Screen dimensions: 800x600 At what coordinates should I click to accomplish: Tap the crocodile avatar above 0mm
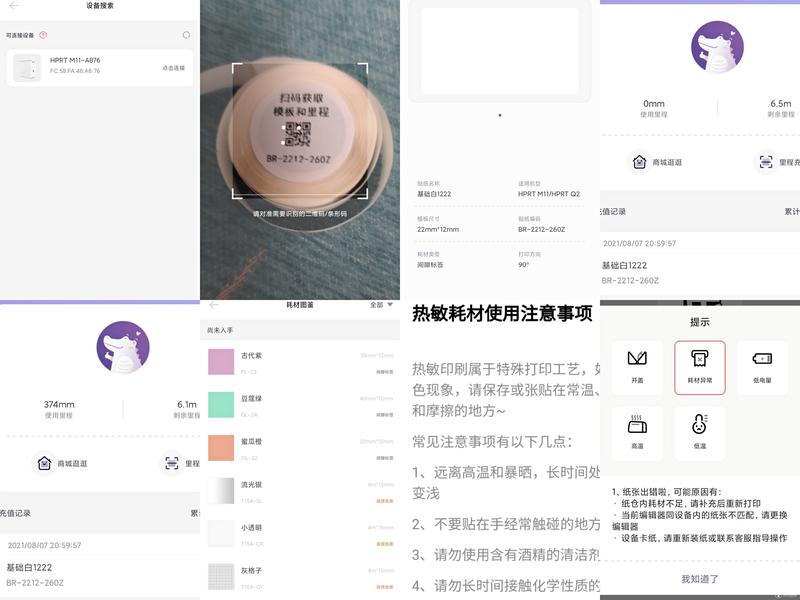tap(717, 47)
